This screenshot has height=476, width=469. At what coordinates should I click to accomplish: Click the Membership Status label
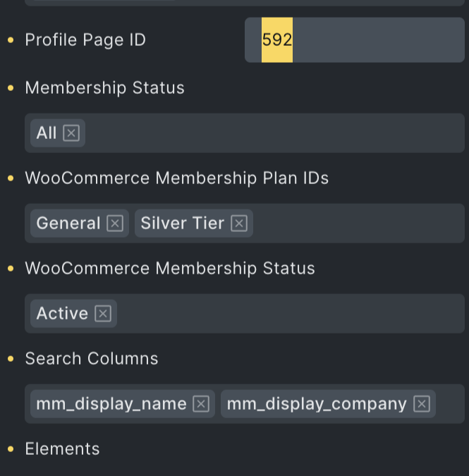coord(104,88)
